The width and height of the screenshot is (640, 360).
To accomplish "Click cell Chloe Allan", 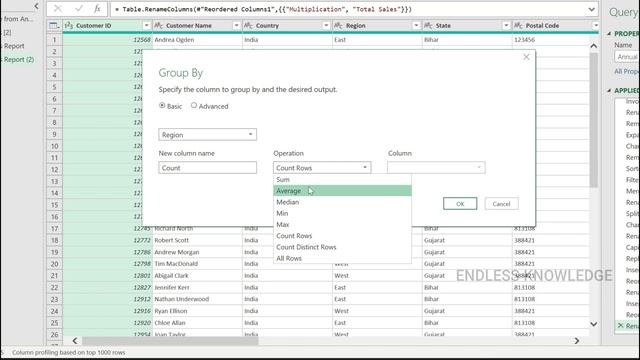I will tap(170, 323).
